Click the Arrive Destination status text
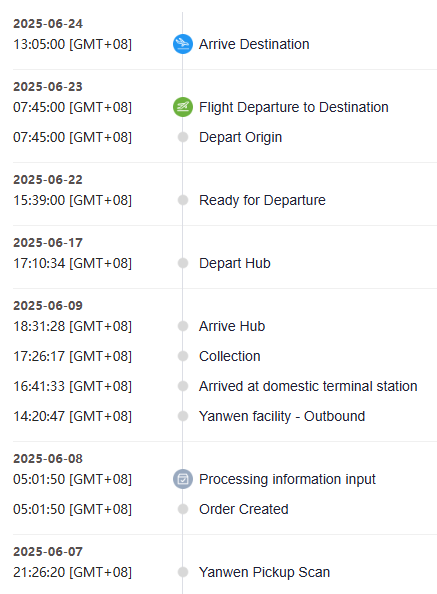 pyautogui.click(x=254, y=44)
